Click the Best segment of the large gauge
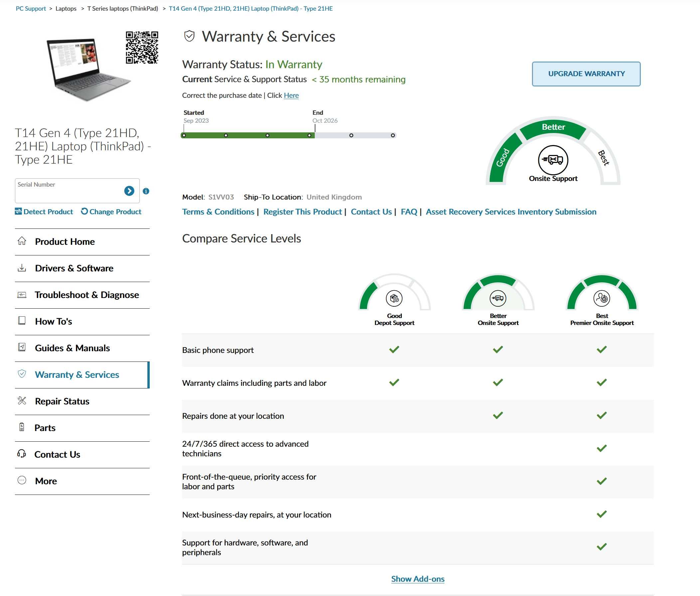 604,157
